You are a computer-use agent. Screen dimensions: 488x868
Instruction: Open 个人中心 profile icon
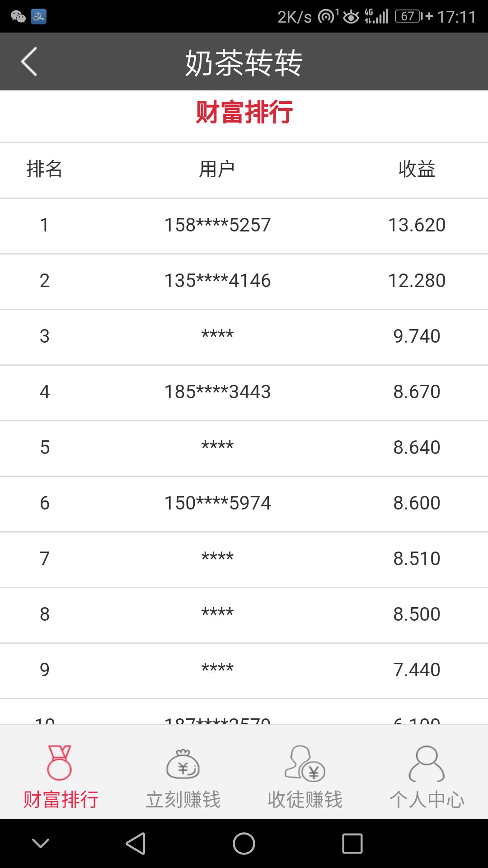427,764
